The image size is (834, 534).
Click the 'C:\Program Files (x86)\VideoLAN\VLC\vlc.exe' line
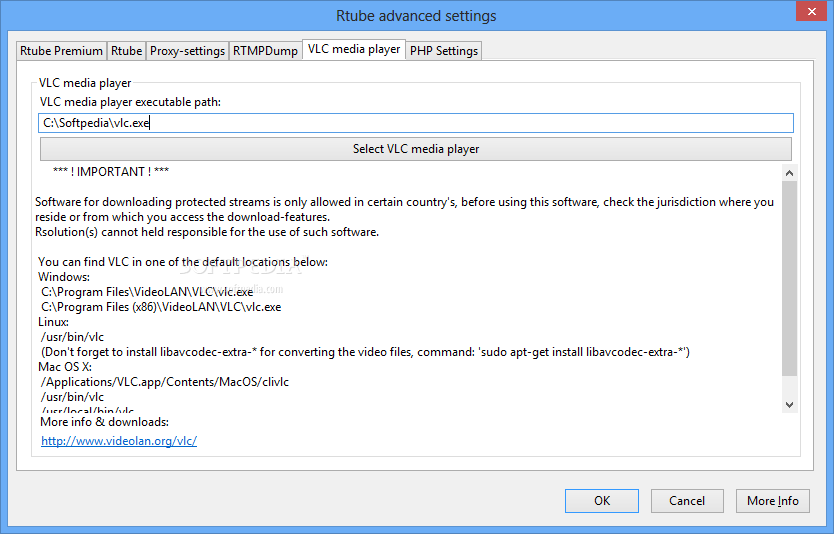[x=161, y=307]
